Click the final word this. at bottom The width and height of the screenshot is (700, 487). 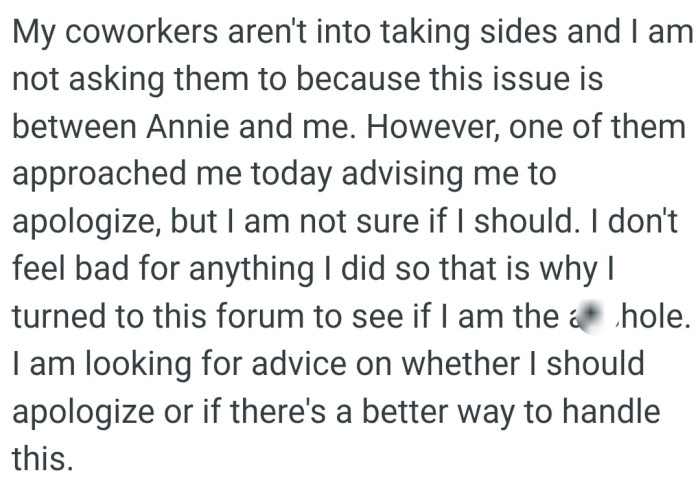pos(42,458)
